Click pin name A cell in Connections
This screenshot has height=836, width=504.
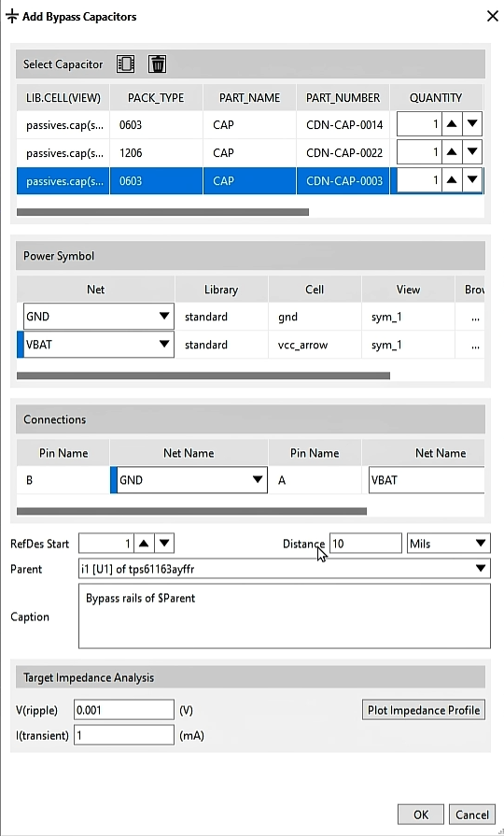coord(315,480)
